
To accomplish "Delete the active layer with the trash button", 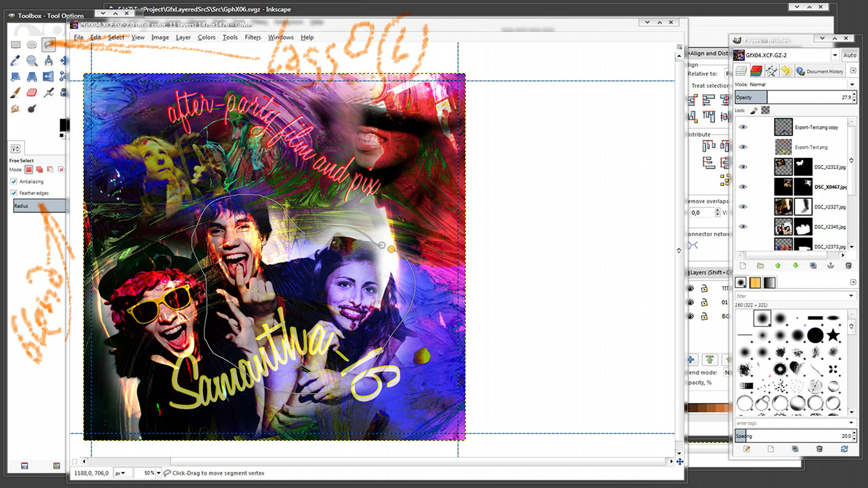I will (849, 265).
